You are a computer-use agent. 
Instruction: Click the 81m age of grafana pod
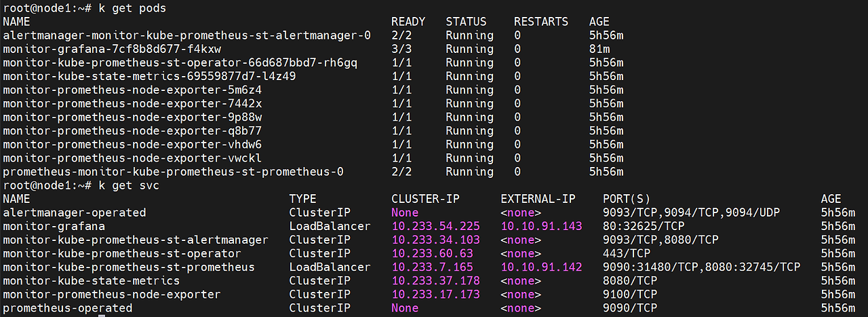(x=599, y=49)
